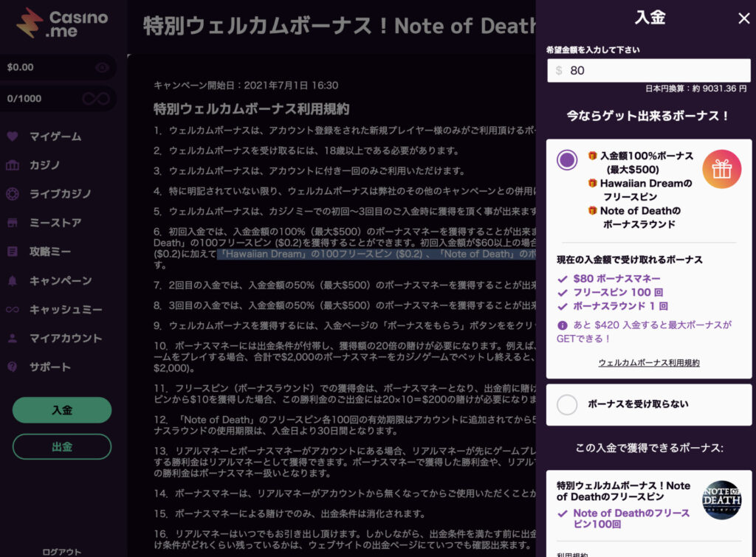Click the deposit amount input field
The height and width of the screenshot is (557, 756).
click(x=648, y=70)
